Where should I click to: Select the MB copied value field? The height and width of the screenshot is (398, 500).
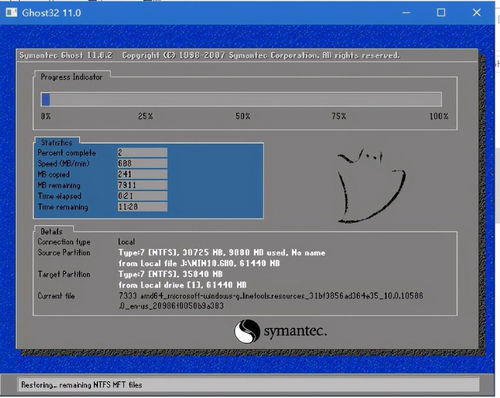[x=142, y=174]
